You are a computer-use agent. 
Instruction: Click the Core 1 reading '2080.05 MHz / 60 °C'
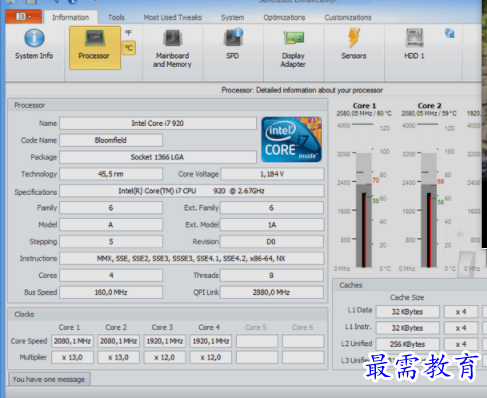point(364,114)
